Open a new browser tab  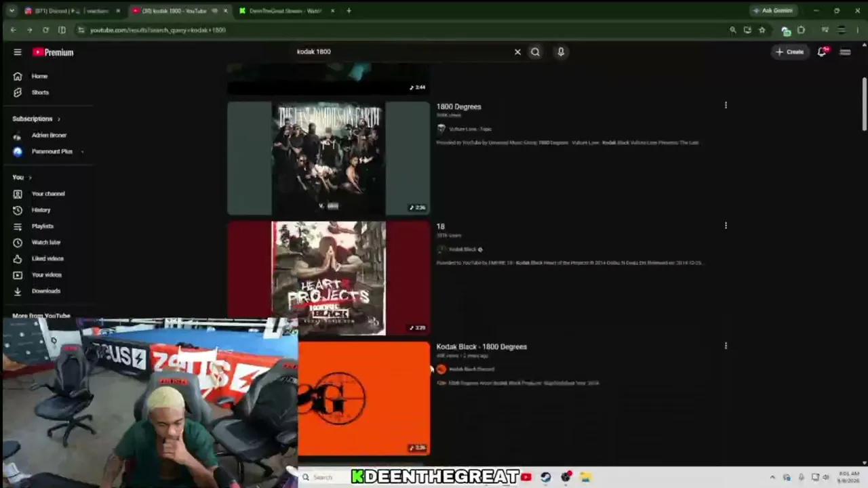[349, 11]
